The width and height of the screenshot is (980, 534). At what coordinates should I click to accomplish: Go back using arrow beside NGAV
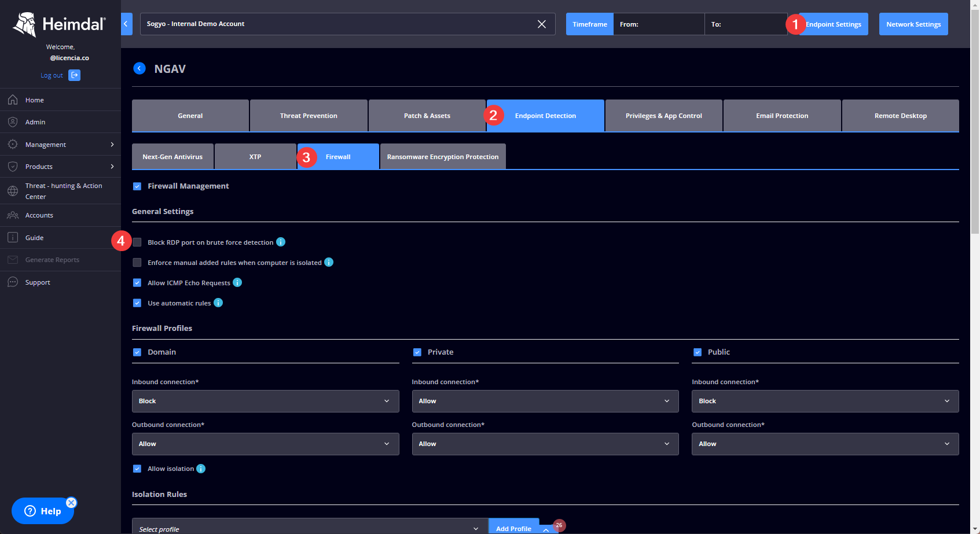140,68
